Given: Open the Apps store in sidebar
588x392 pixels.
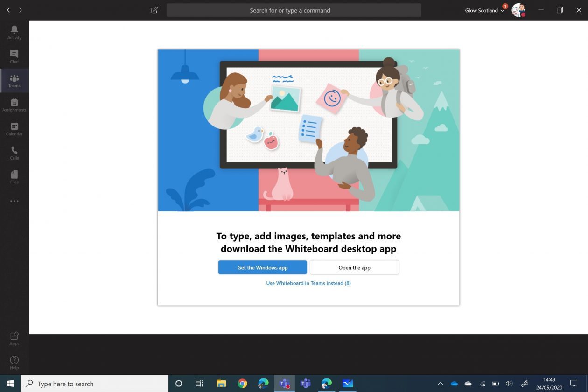Looking at the screenshot, I should click(x=14, y=339).
